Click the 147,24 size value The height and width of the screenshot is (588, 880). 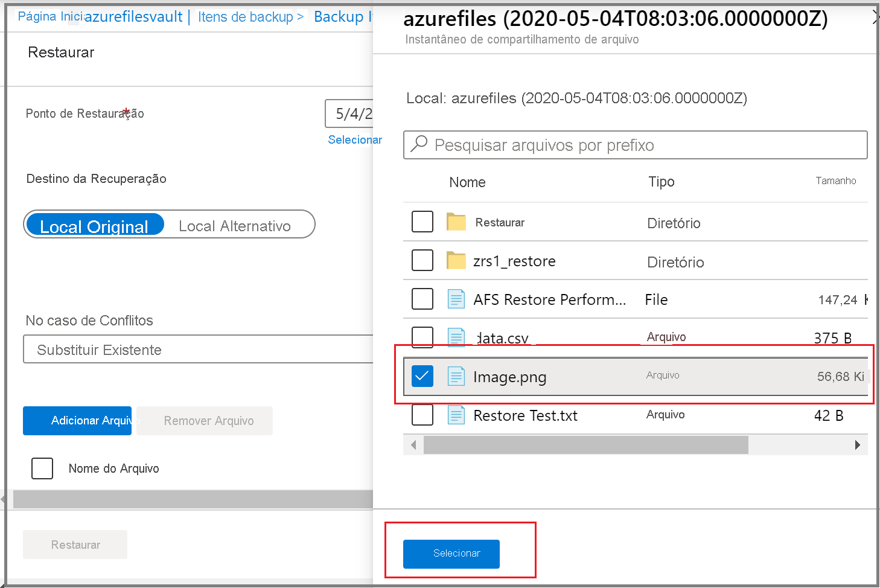click(838, 300)
